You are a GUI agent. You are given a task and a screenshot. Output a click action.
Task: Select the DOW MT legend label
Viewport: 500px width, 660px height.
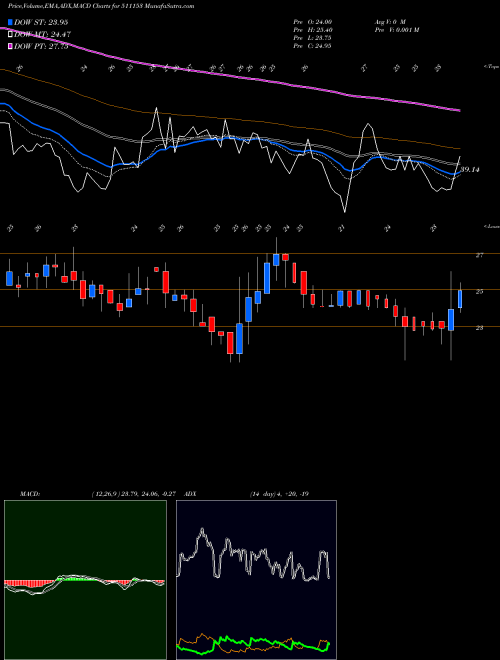pos(43,34)
